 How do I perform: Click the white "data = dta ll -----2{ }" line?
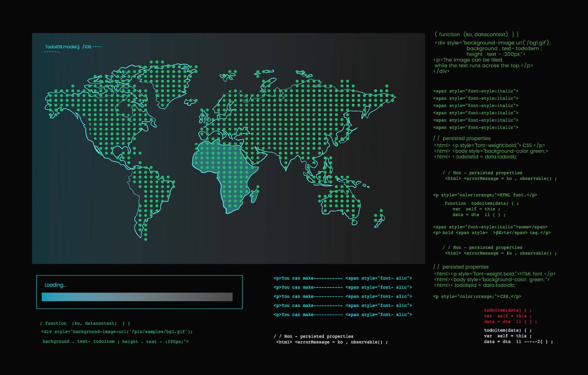pos(518,342)
